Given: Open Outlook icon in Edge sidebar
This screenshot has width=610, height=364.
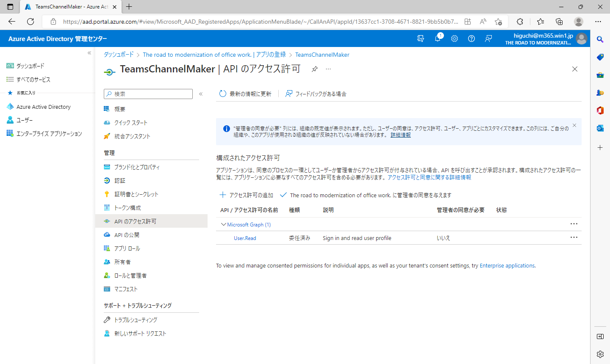Looking at the screenshot, I should click(x=600, y=128).
